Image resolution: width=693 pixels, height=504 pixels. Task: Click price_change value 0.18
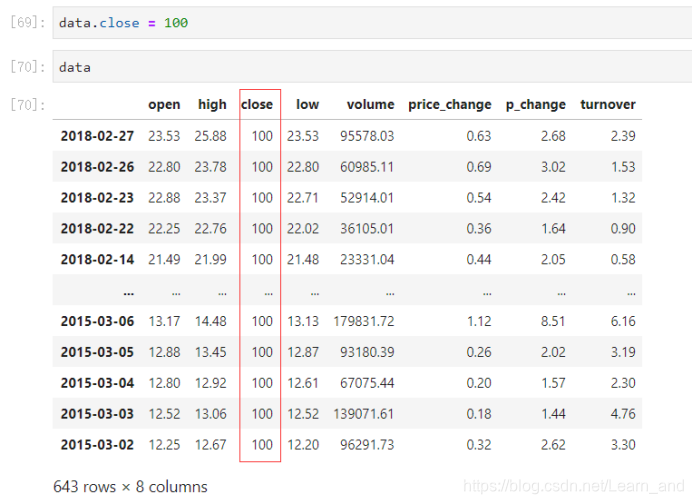tap(479, 414)
